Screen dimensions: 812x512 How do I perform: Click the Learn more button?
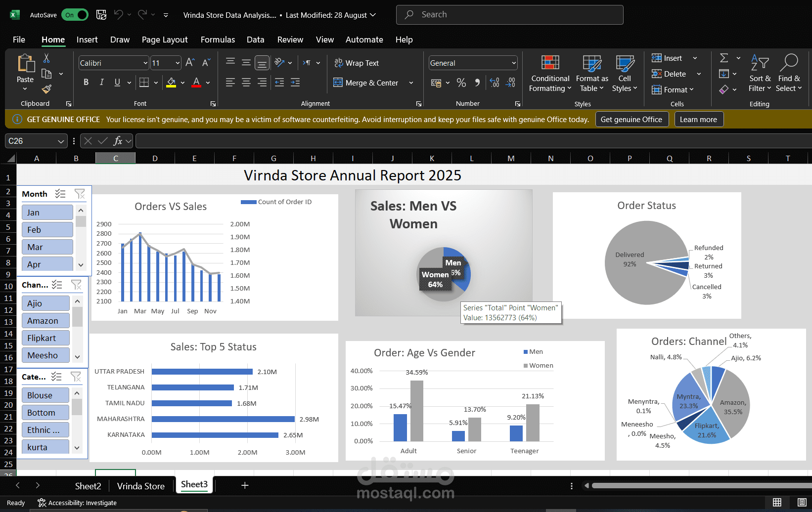click(698, 119)
